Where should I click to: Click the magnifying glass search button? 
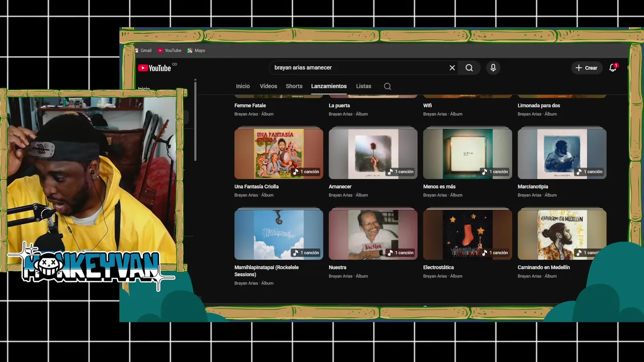tap(469, 68)
